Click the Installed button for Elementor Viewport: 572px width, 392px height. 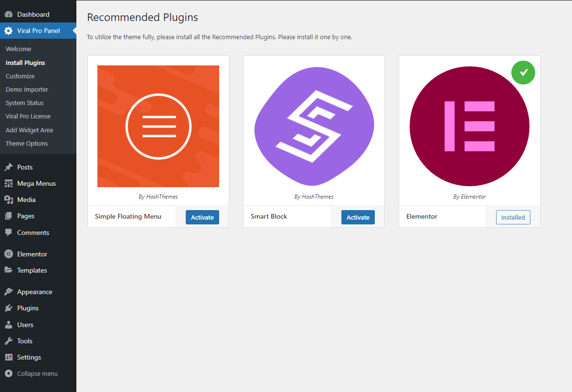513,217
